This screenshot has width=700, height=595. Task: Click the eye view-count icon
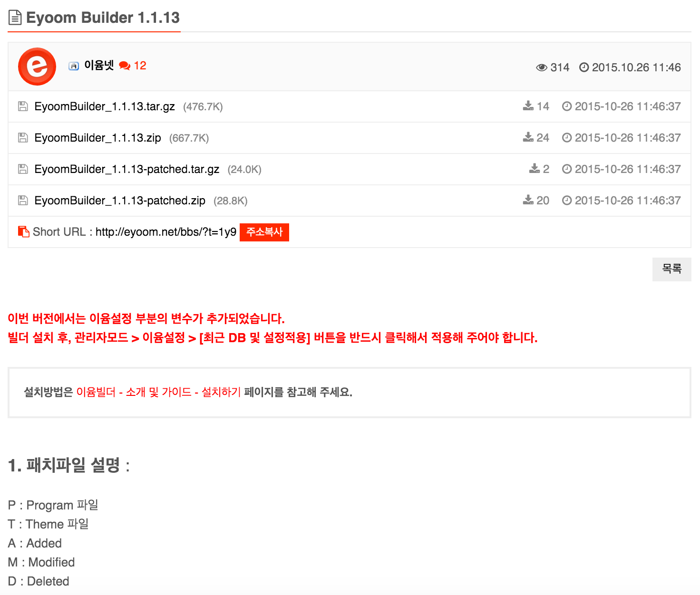[542, 67]
